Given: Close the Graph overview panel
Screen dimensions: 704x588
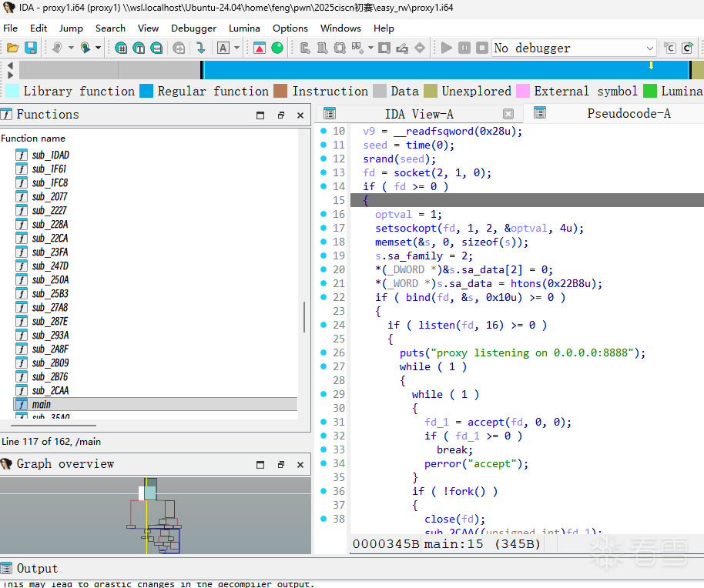Looking at the screenshot, I should (300, 464).
